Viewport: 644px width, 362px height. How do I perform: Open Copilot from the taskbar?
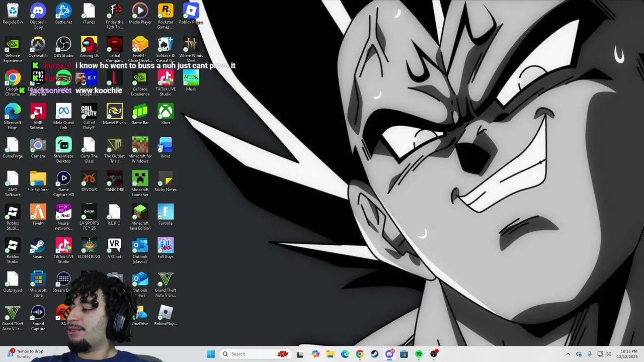pos(315,354)
